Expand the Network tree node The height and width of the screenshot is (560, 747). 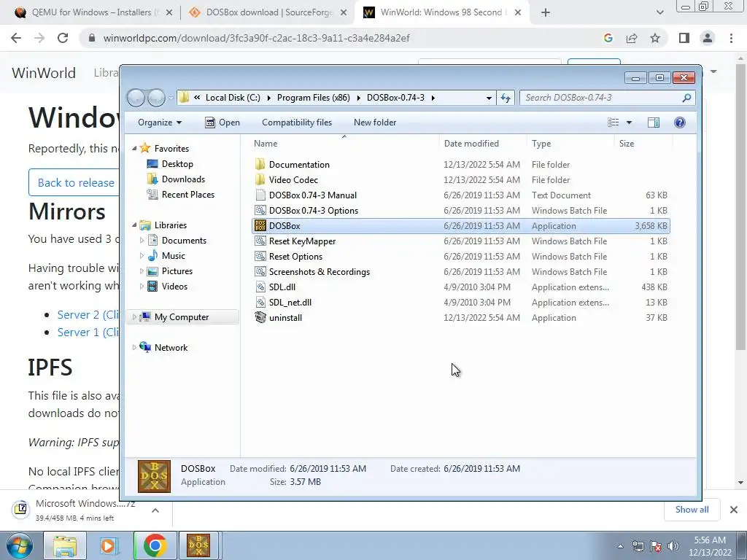[134, 348]
